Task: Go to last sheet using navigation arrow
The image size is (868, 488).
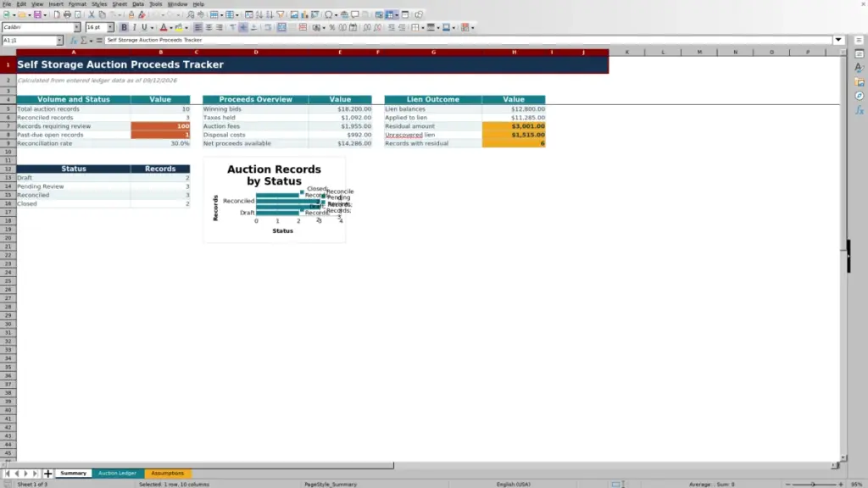Action: [35, 474]
